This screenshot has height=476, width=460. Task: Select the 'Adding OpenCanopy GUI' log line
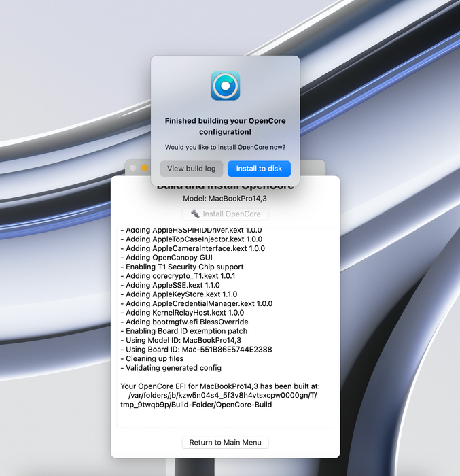(166, 258)
